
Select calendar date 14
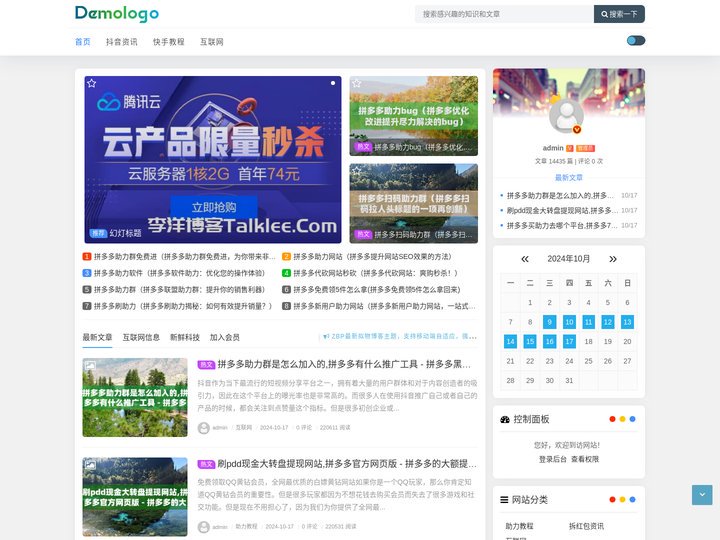[510, 342]
